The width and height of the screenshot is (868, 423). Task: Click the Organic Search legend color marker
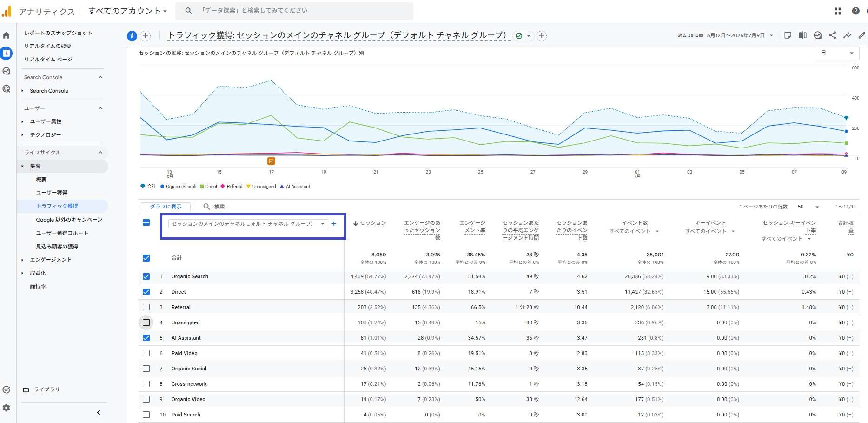(162, 187)
